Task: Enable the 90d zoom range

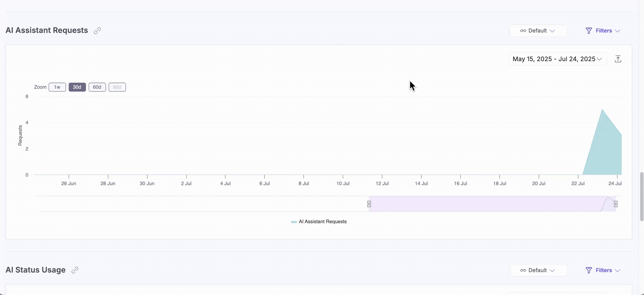Action: [117, 87]
